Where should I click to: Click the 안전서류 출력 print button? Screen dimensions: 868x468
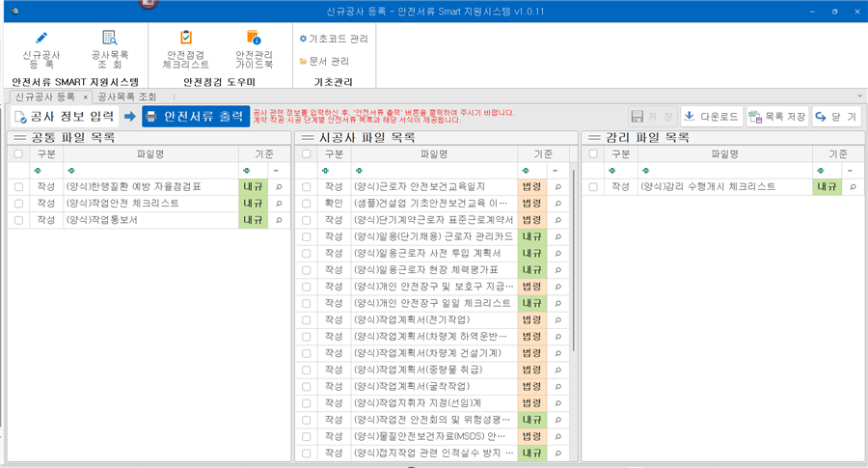tap(196, 117)
